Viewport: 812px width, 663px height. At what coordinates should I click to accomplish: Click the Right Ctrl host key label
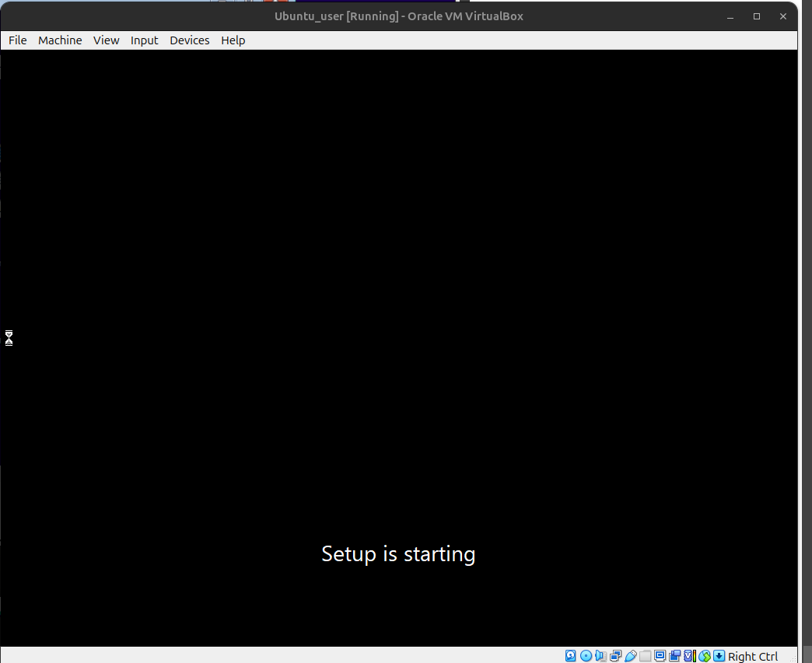[753, 656]
